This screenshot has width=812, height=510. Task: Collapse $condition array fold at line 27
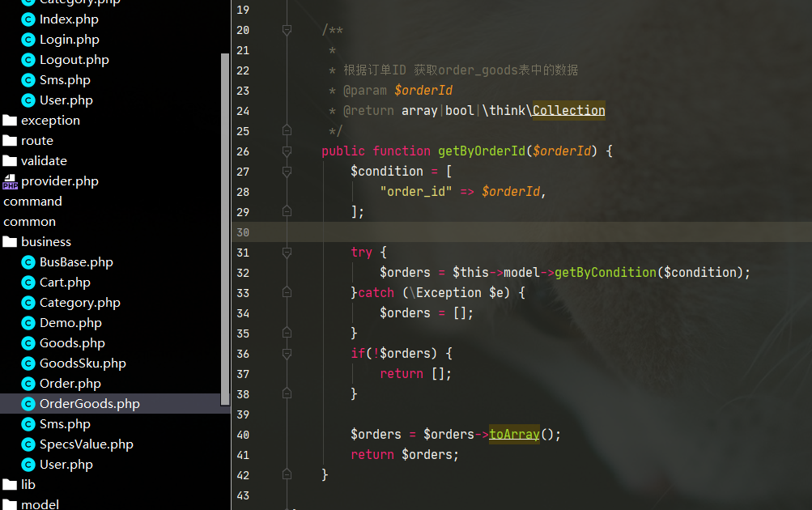click(x=287, y=172)
